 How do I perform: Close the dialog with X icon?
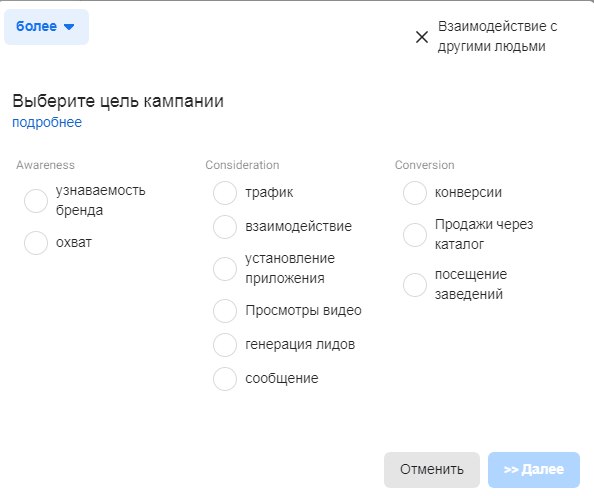[422, 37]
